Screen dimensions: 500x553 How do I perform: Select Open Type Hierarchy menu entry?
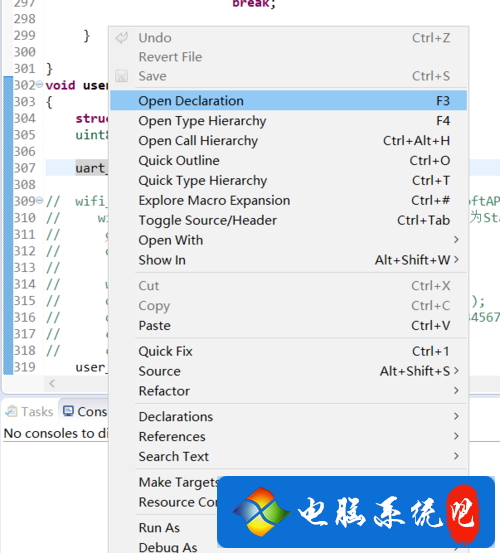tap(288, 121)
